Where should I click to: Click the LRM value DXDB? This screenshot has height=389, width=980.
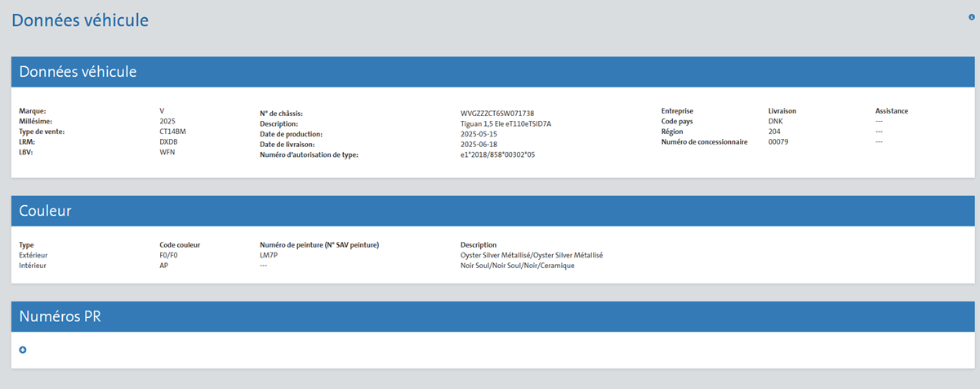point(168,141)
